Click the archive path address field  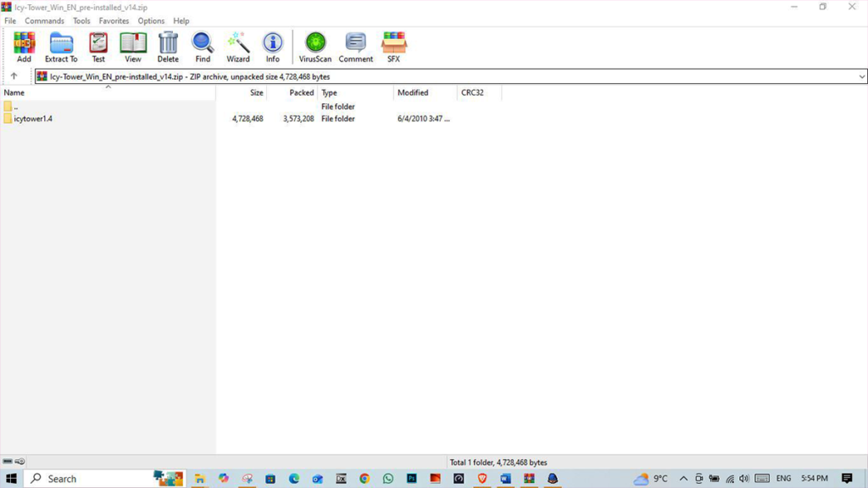click(x=450, y=77)
